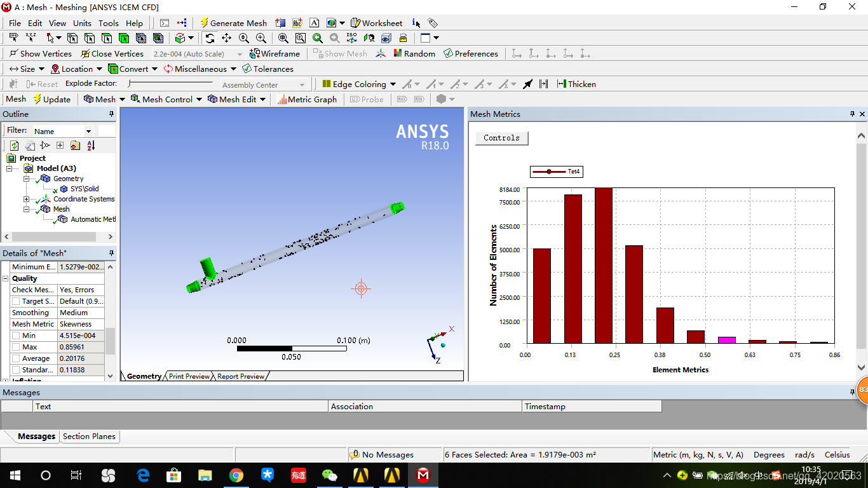Open File Explorer from the taskbar
Screen dimensions: 868x488
[x=205, y=475]
